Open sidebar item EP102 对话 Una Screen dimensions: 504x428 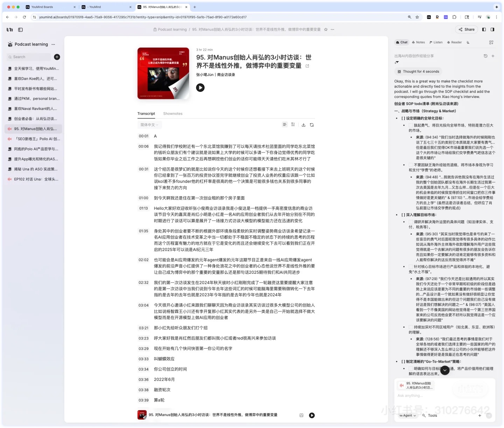(34, 179)
